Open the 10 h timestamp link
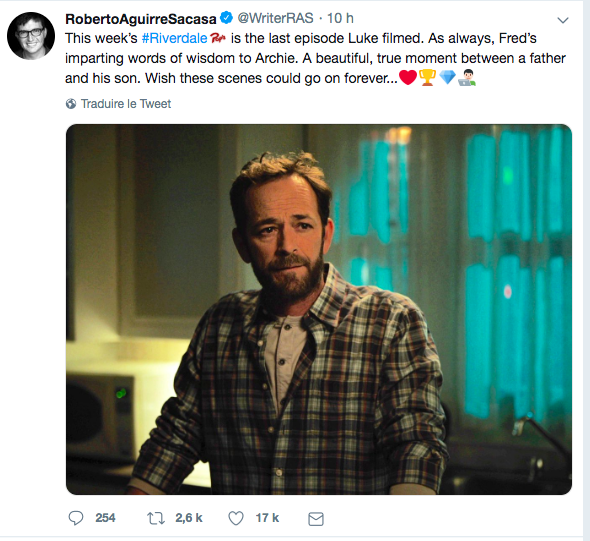Image resolution: width=590 pixels, height=541 pixels. (x=340, y=18)
